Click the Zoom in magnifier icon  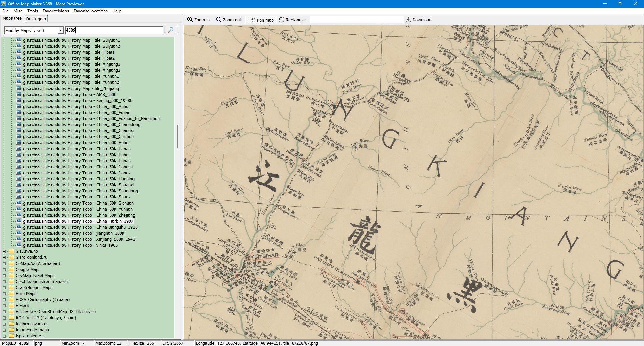pyautogui.click(x=190, y=20)
